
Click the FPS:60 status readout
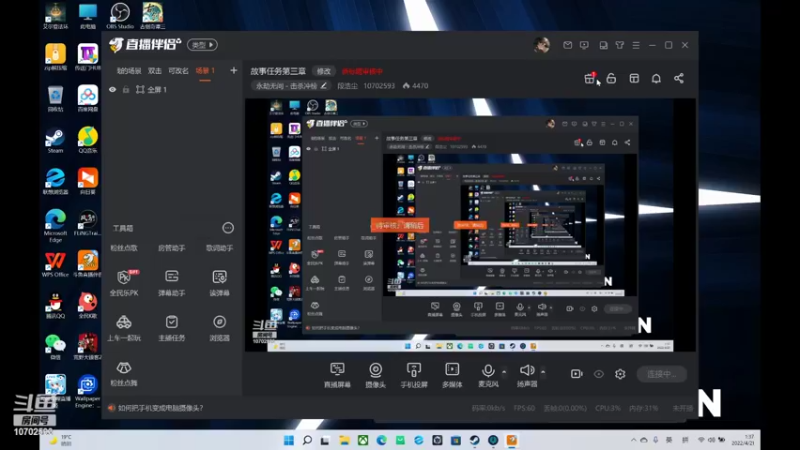coord(524,408)
